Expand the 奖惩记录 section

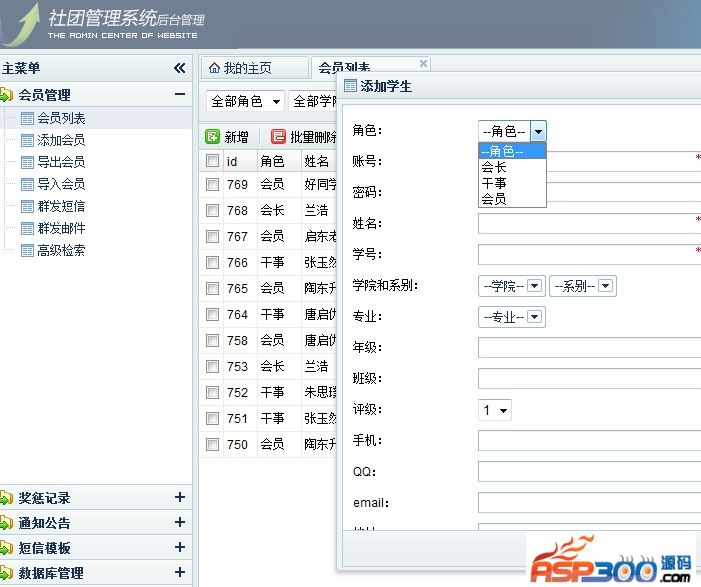tap(180, 497)
